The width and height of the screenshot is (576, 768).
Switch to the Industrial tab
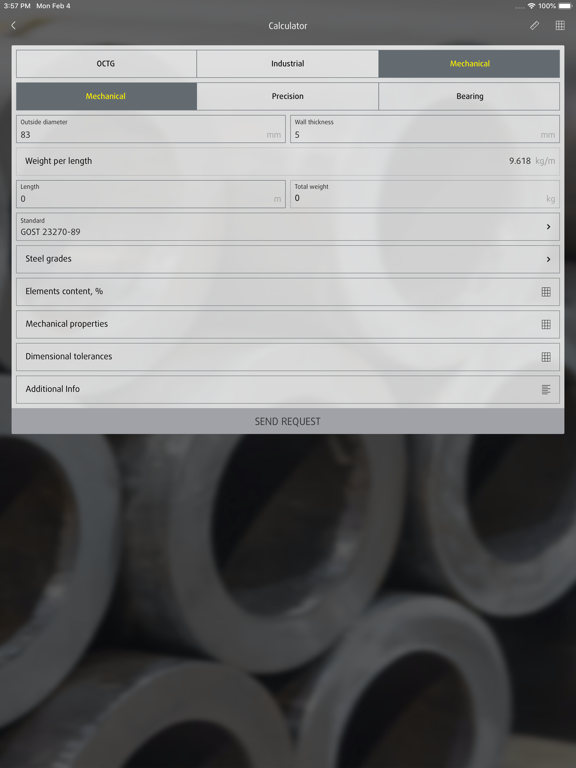coord(288,64)
